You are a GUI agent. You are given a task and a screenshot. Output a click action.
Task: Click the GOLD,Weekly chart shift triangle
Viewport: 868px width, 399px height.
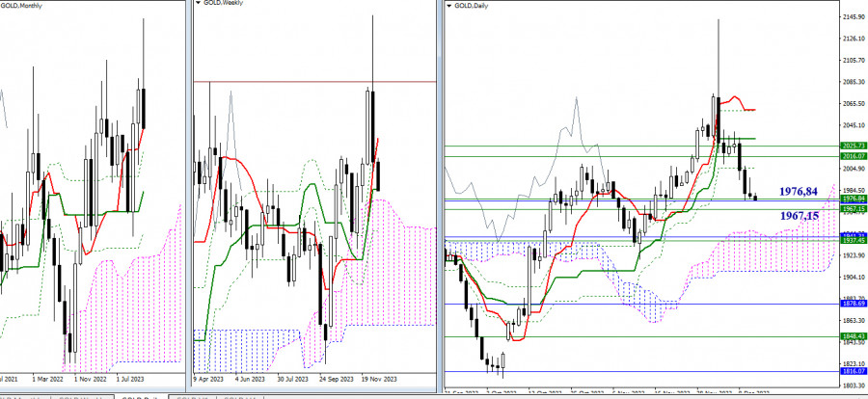pos(198,3)
